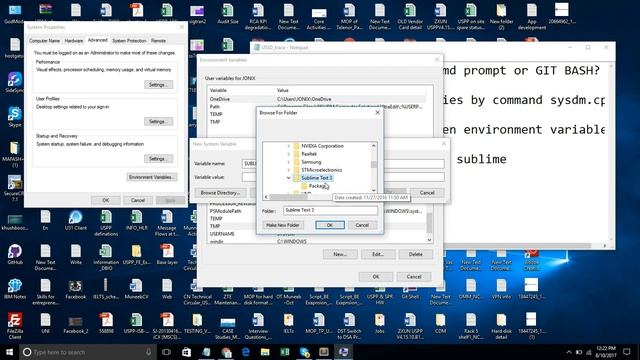Expand the NVIDIA Corporation folder
640x360 pixels.
tap(289, 146)
